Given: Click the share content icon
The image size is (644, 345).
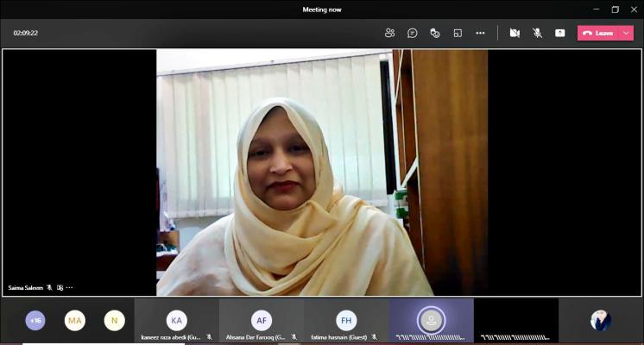Looking at the screenshot, I should pyautogui.click(x=559, y=33).
